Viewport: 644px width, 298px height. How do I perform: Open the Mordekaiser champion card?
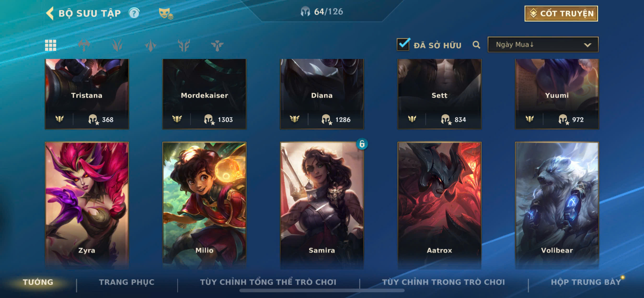point(204,94)
